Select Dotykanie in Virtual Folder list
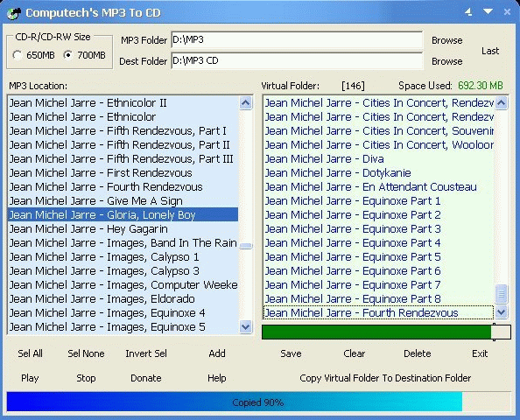 pyautogui.click(x=378, y=173)
